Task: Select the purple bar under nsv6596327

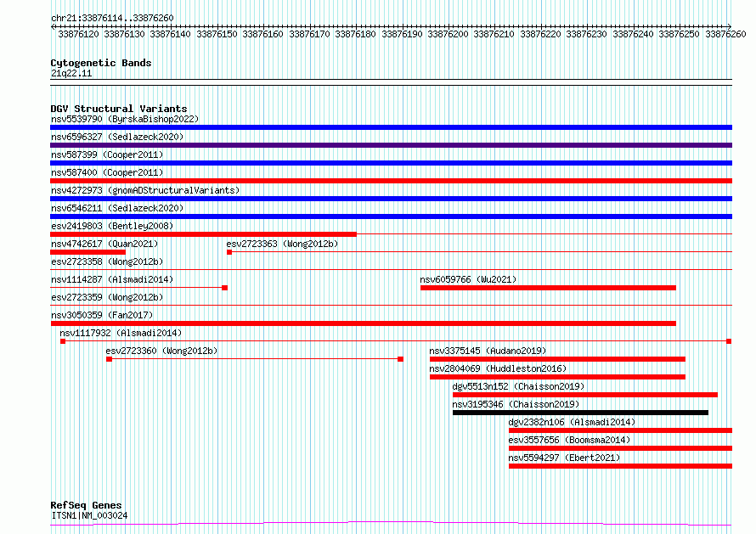Action: (x=391, y=145)
